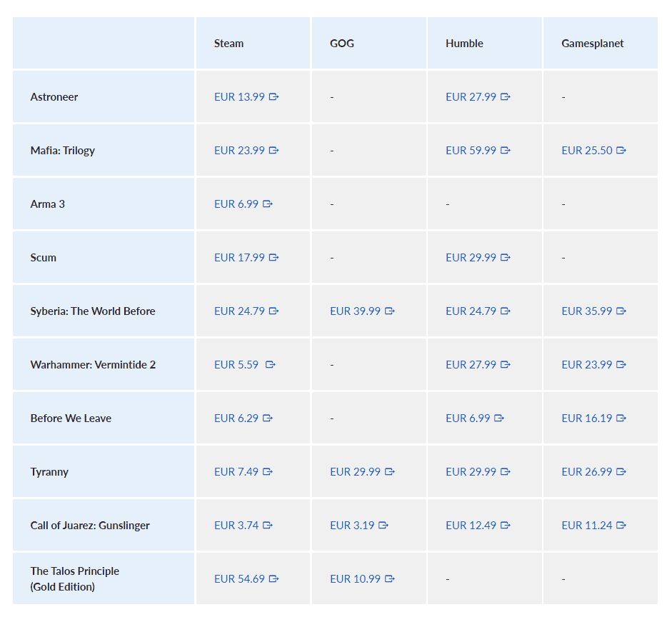Click the external link icon for Arma 3 Steam
This screenshot has width=672, height=622.
267,204
